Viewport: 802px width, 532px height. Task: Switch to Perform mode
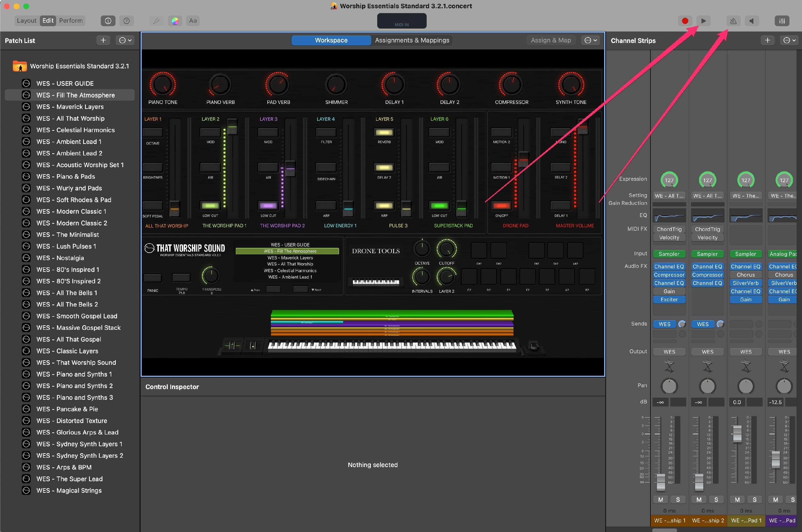pyautogui.click(x=71, y=21)
